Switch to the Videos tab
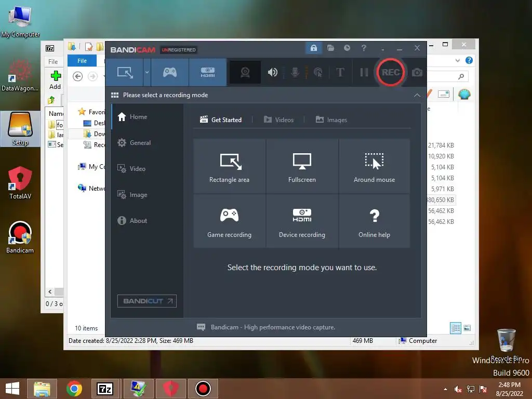The image size is (532, 399). 279,120
